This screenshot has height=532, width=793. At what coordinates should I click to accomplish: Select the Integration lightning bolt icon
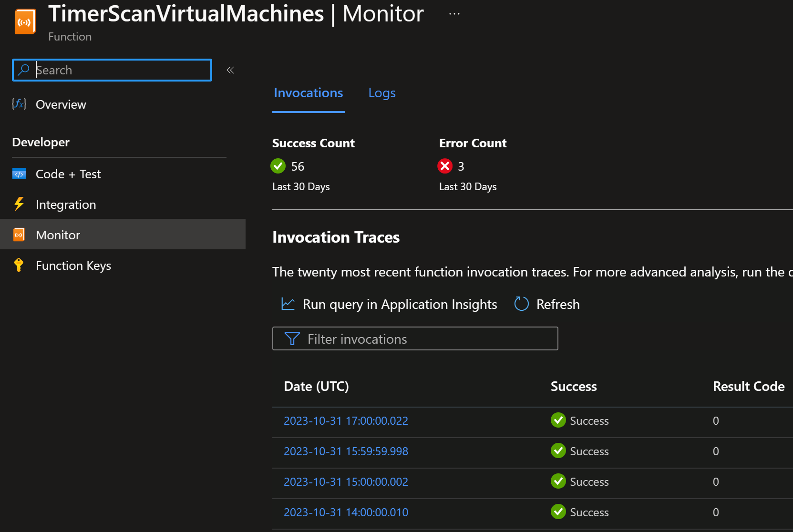point(19,204)
